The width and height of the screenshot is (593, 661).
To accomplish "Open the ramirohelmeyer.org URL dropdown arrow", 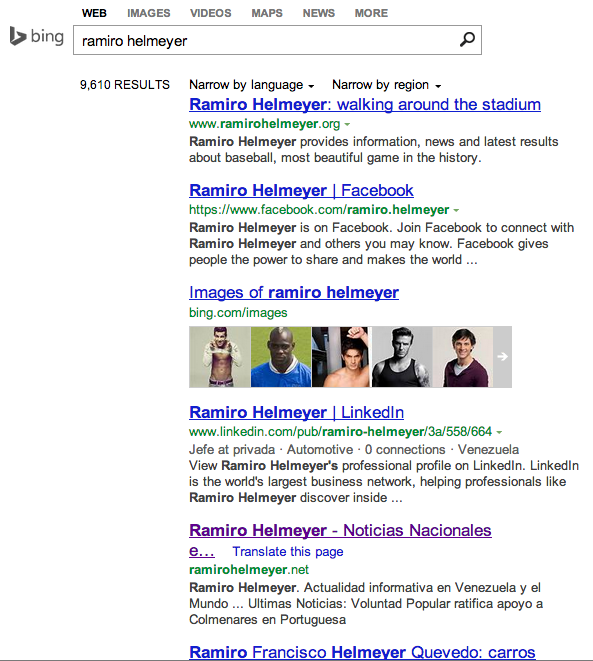I will point(347,124).
